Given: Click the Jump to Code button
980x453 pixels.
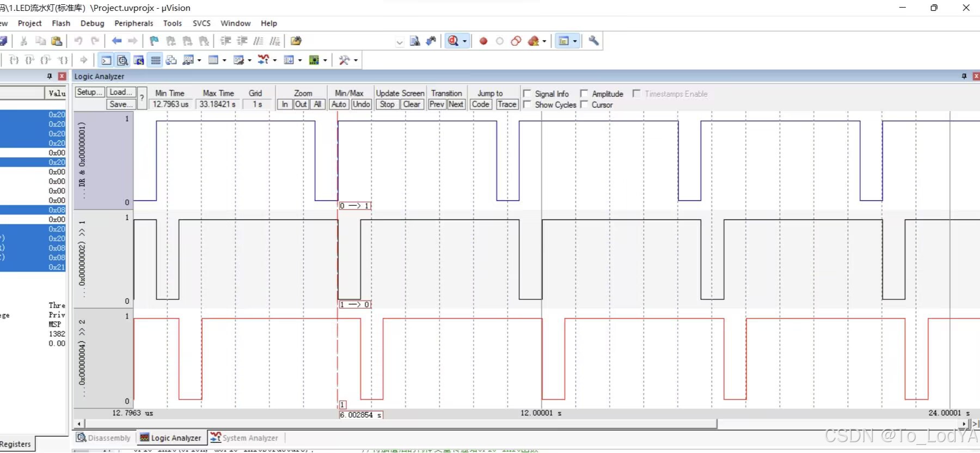Looking at the screenshot, I should tap(481, 105).
